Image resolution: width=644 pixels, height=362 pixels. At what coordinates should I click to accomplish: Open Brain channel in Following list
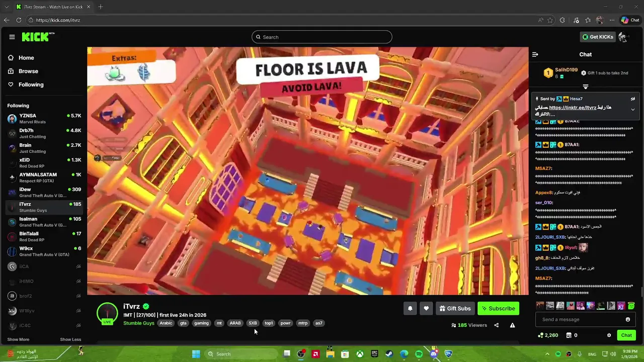pos(44,148)
